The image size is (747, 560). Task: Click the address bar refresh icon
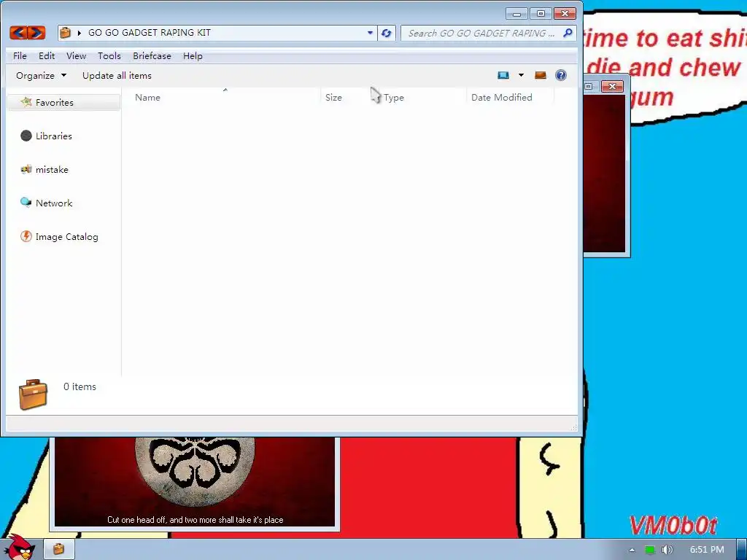tap(387, 33)
